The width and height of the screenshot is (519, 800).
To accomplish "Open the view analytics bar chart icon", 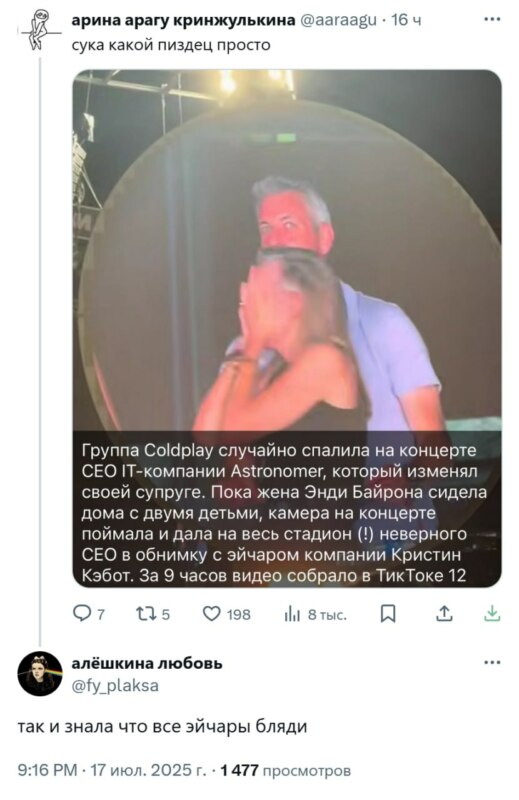I will (x=292, y=614).
